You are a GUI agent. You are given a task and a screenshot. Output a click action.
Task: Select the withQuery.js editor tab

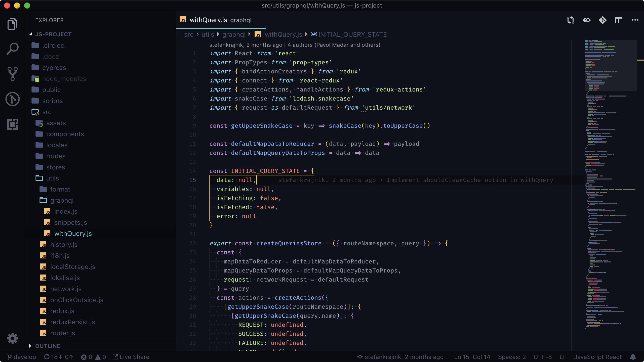tap(221, 20)
